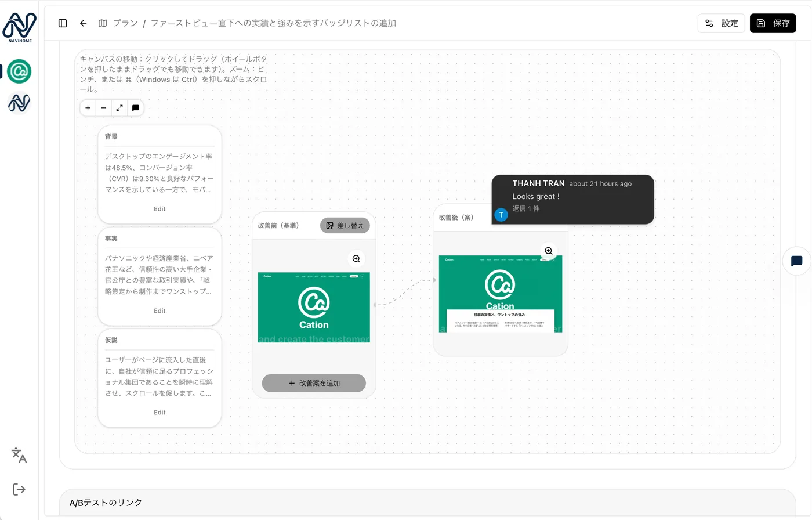Screen dimensions: 812x520
Task: Click the A/Bテストのリンク heading
Action: 106,503
